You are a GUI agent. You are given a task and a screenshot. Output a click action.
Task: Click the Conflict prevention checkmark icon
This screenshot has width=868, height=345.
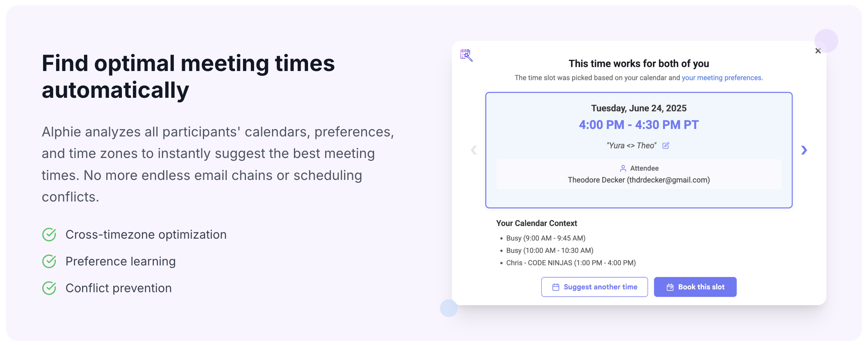pos(49,288)
